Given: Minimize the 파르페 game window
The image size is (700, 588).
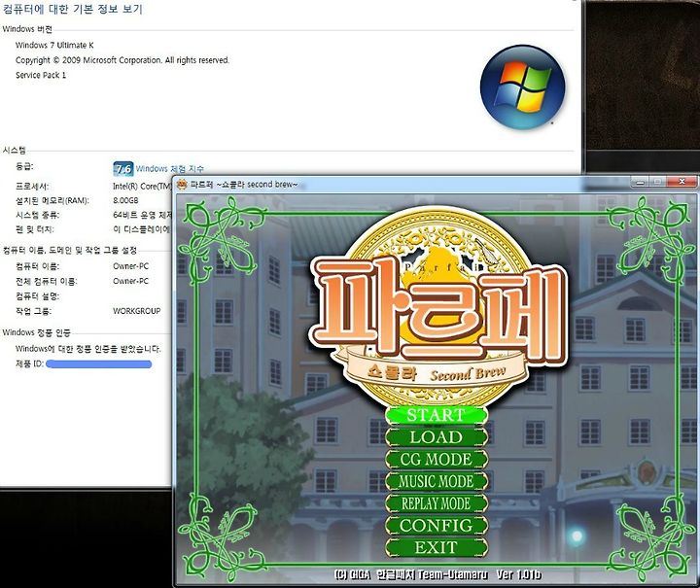Looking at the screenshot, I should pyautogui.click(x=641, y=182).
